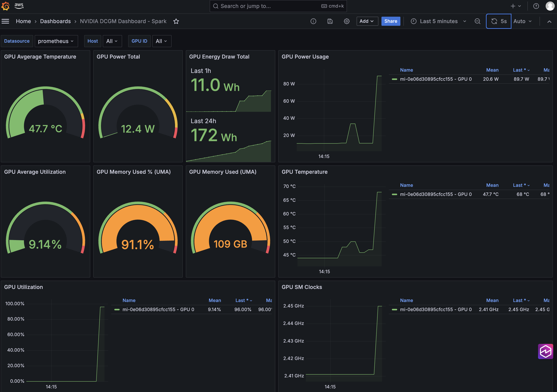The image size is (557, 392).
Task: Star the dashboard as favorite
Action: pos(176,21)
